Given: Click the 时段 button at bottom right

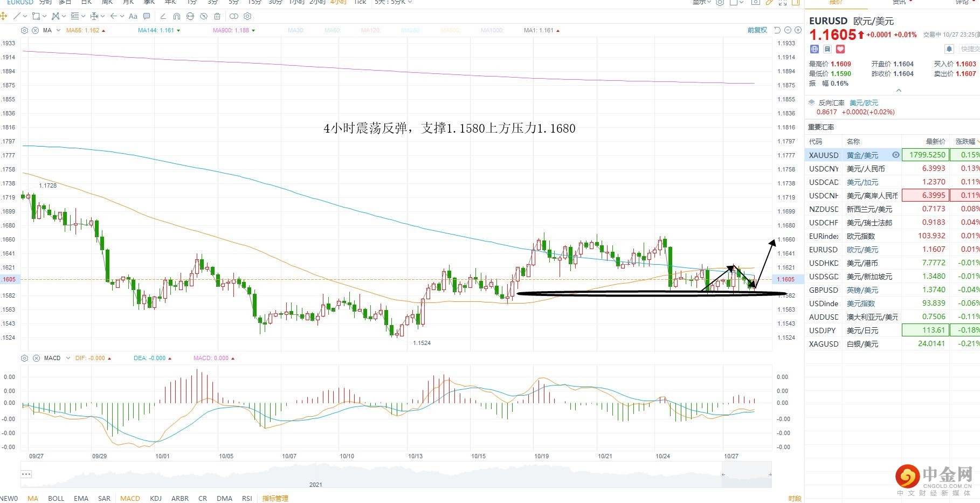Looking at the screenshot, I should (795, 498).
